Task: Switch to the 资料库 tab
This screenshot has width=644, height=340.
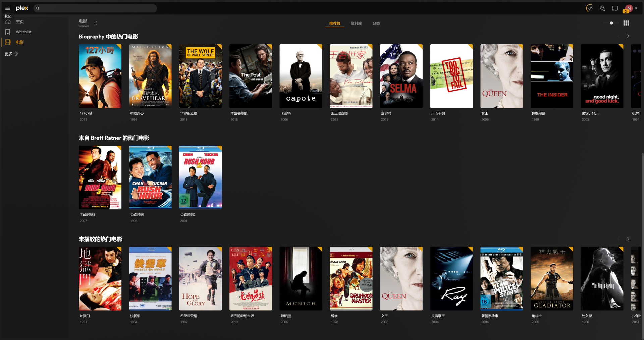Action: (x=356, y=23)
